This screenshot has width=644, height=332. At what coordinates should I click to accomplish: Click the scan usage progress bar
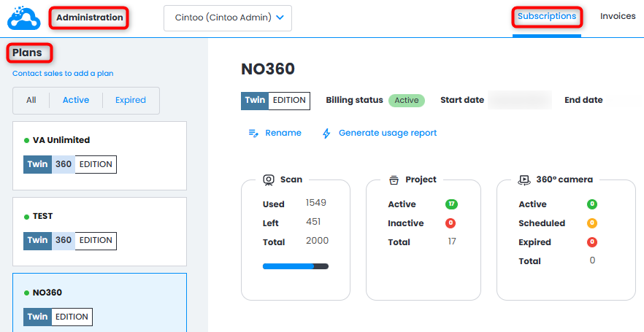(296, 266)
